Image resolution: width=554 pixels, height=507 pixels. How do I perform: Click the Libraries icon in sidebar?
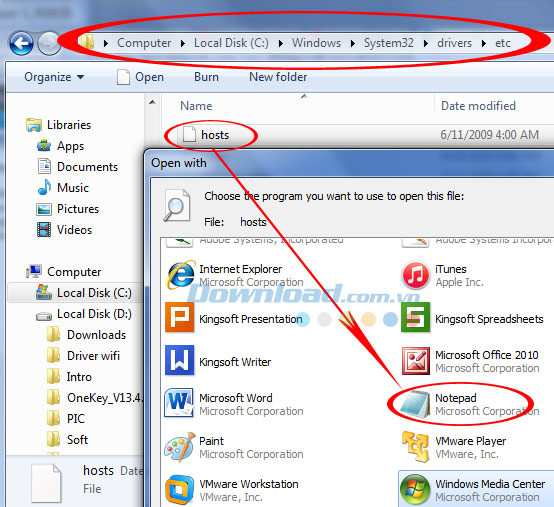34,125
